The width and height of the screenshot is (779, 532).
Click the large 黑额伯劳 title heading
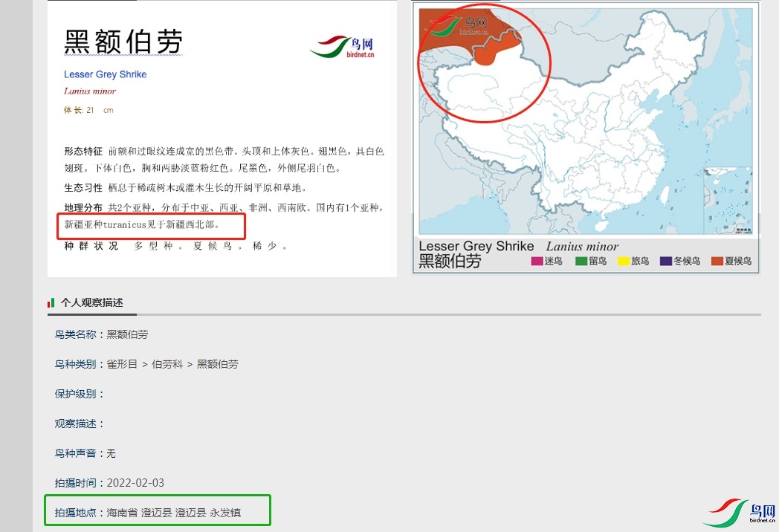[123, 42]
